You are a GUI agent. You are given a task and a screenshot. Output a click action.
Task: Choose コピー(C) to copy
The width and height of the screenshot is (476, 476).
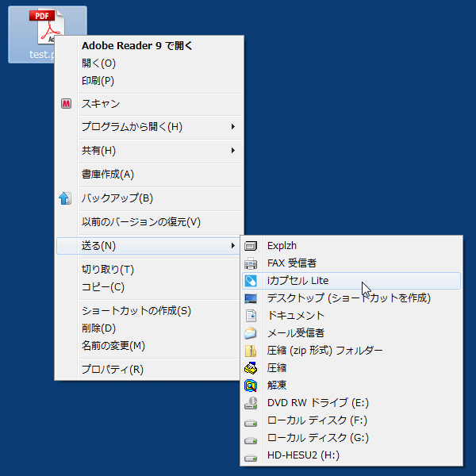(148, 287)
